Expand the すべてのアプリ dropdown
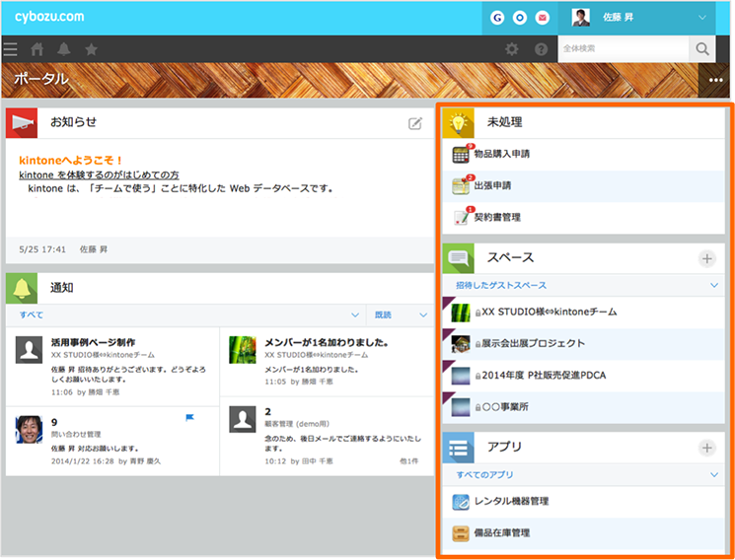This screenshot has width=735, height=560. coord(584,475)
